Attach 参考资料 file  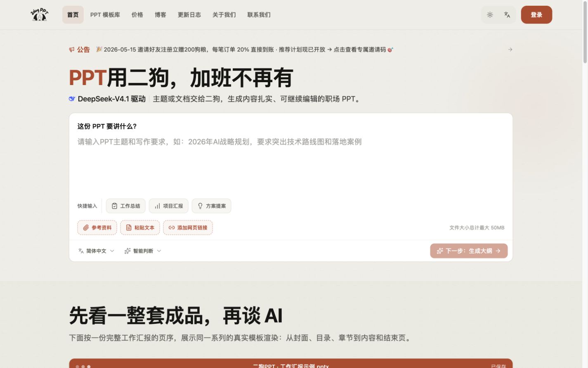(x=97, y=228)
